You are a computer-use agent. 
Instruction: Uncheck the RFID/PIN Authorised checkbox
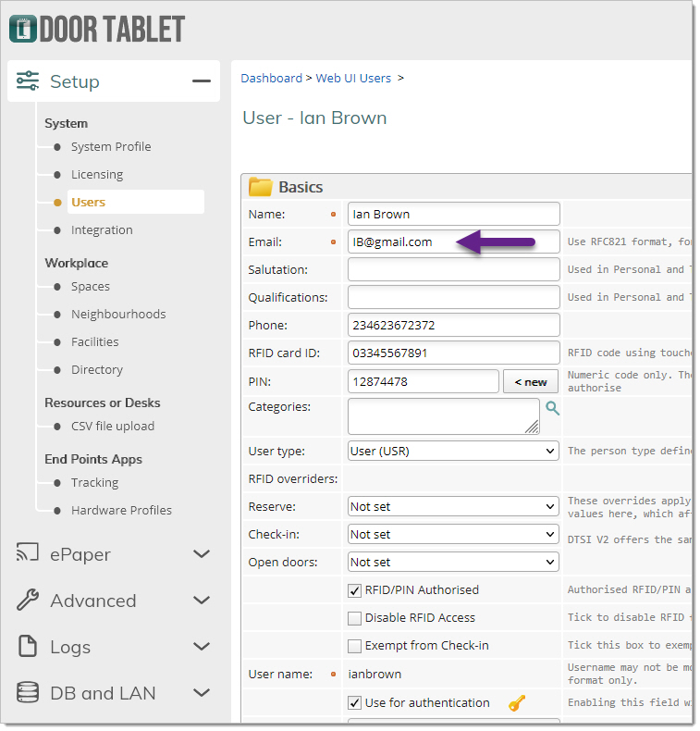(354, 590)
